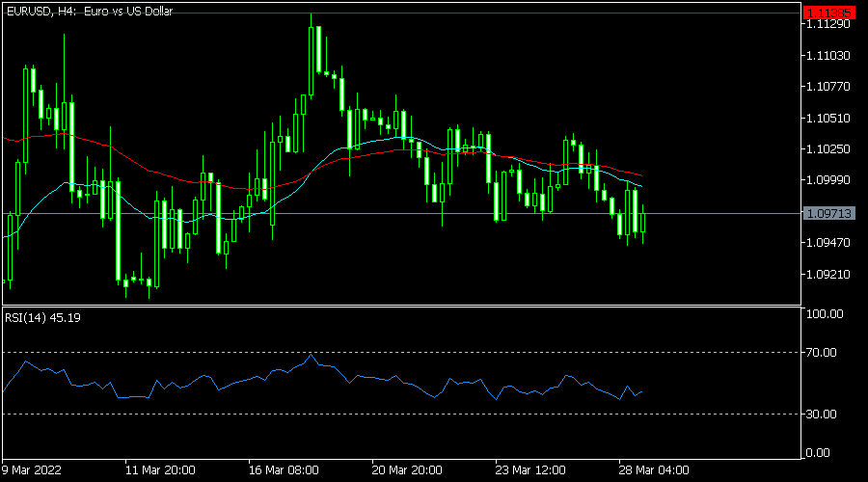Click the 1.11290 price scale value
This screenshot has width=868, height=482.
pos(828,24)
